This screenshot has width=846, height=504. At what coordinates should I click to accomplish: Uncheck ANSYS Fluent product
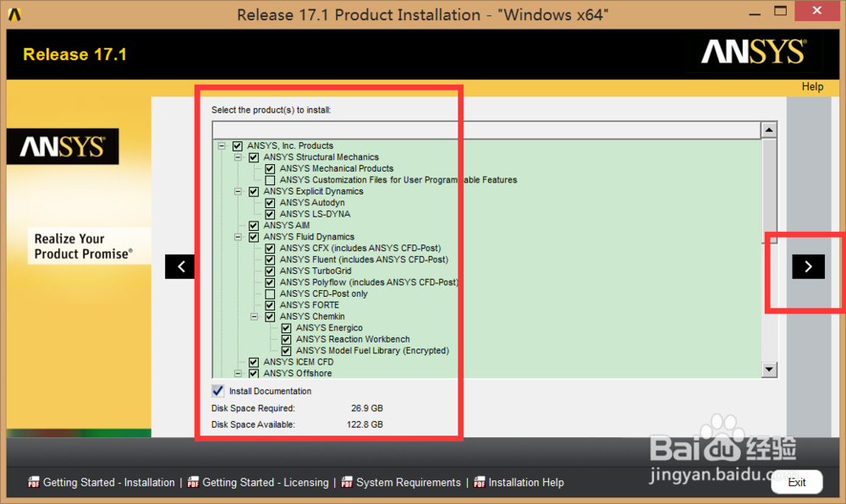[x=270, y=260]
